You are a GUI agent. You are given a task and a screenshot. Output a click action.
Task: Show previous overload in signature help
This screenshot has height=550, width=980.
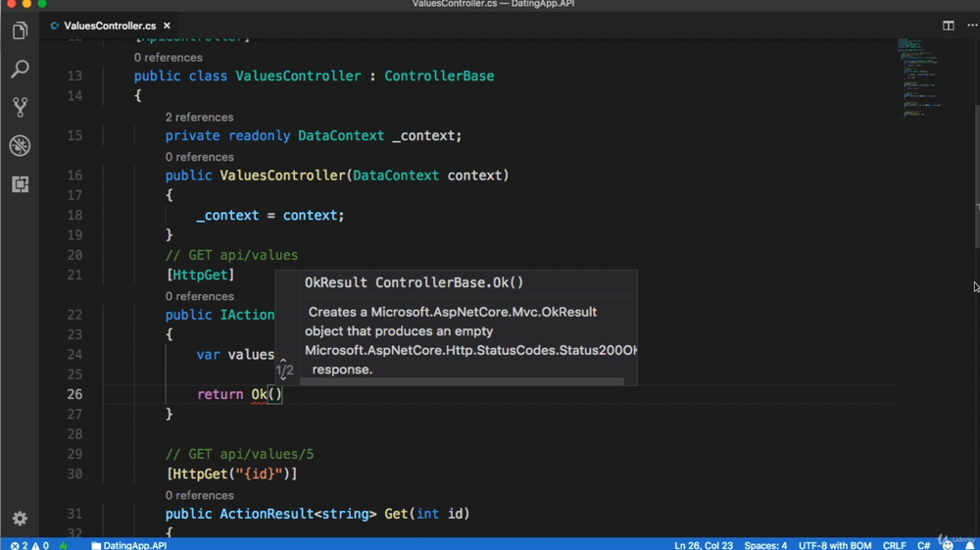point(283,361)
